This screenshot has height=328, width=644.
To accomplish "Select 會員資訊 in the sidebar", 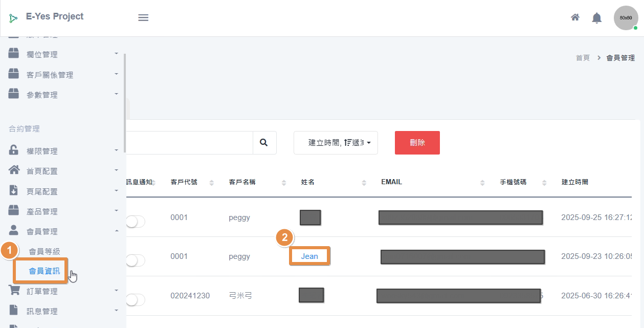I will [45, 271].
